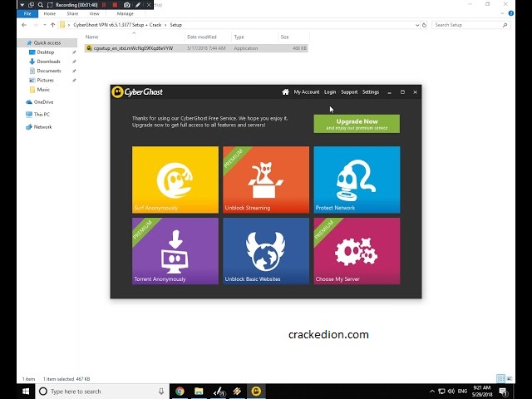The image size is (532, 399).
Task: Click the Upgrade Now button
Action: click(357, 124)
